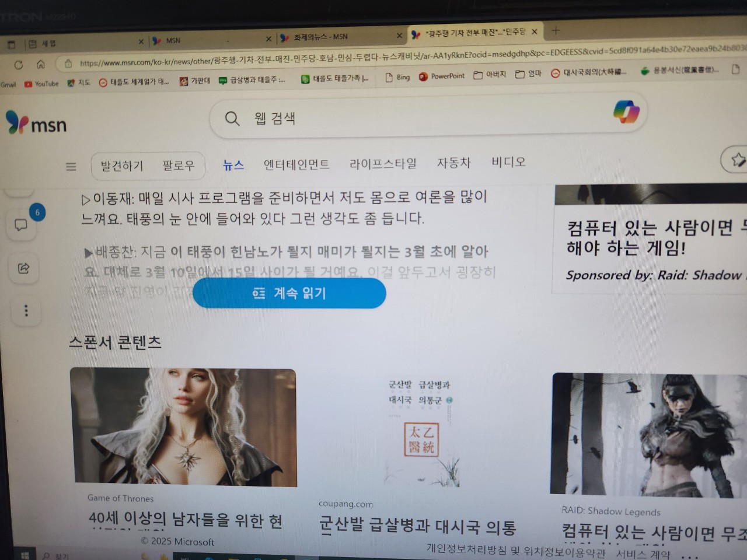Go to the '자동차' section
Image resolution: width=747 pixels, height=560 pixels.
click(453, 163)
